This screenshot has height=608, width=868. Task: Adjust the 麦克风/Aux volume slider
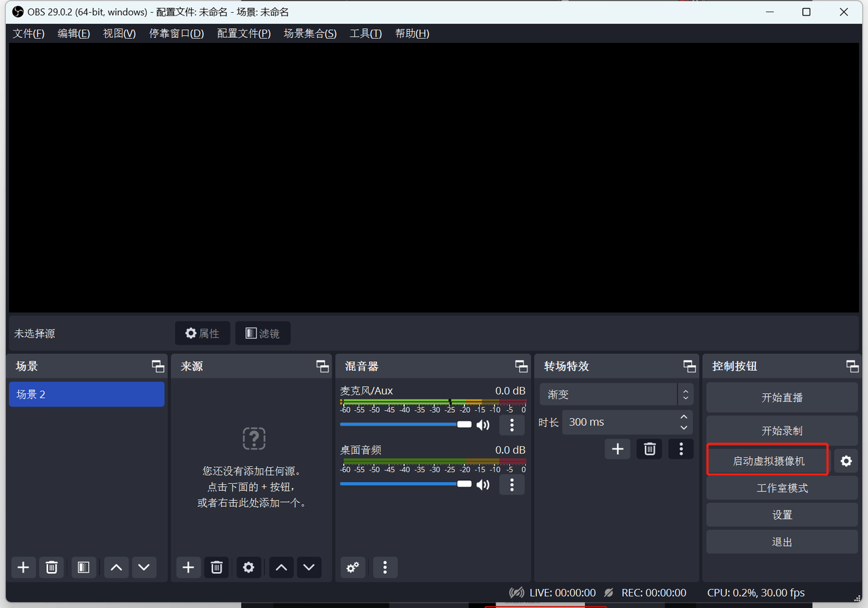(x=465, y=424)
